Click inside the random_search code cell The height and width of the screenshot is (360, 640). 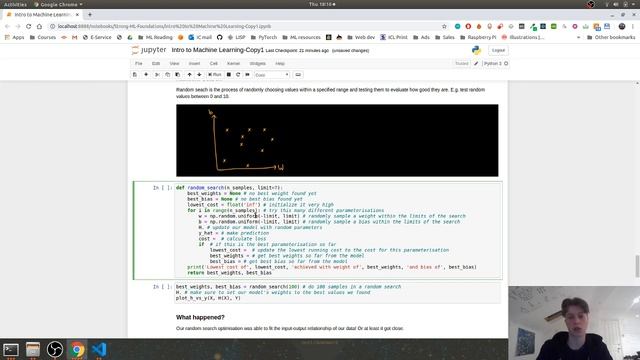[x=338, y=230]
